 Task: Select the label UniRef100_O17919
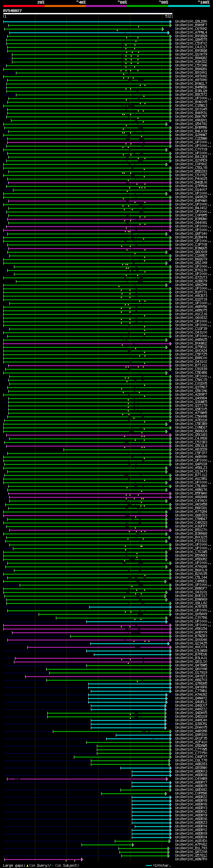pos(191,673)
